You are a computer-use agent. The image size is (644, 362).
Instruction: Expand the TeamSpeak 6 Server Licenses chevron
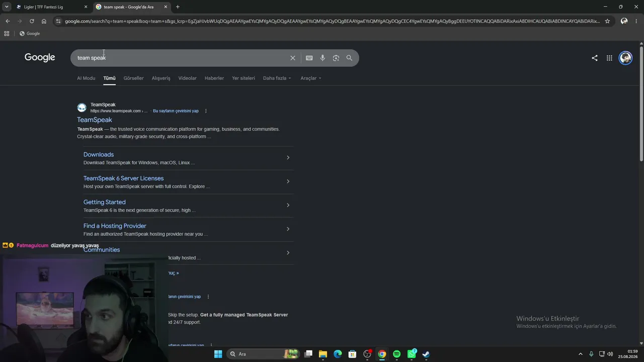coord(288,182)
